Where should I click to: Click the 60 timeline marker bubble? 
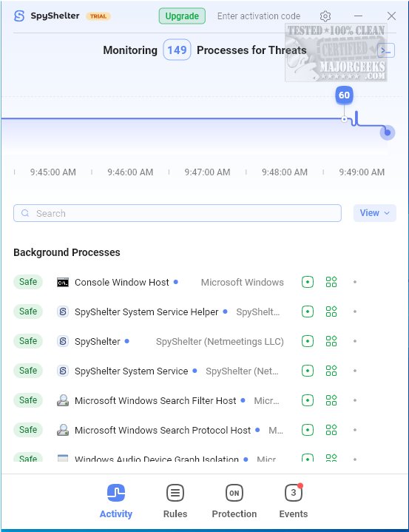pos(344,95)
